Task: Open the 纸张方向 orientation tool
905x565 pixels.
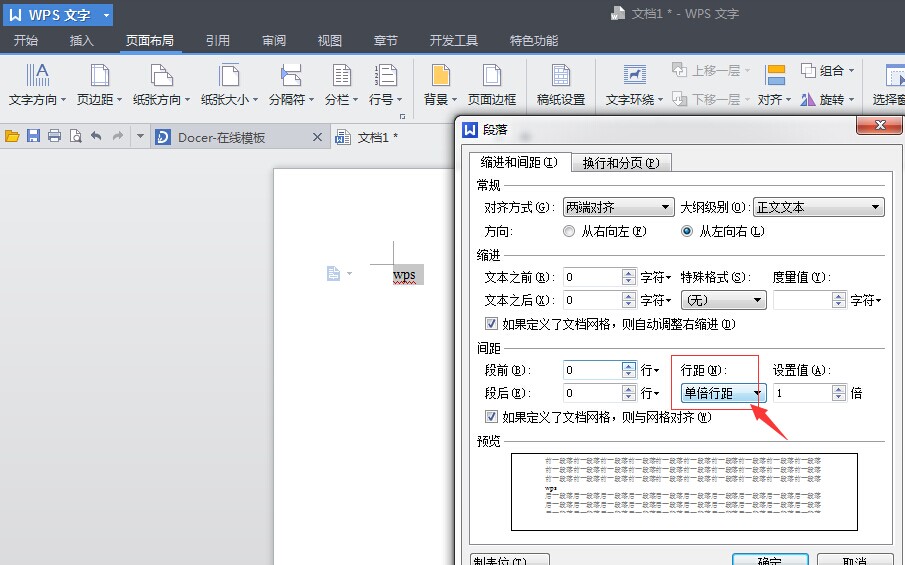Action: coord(162,85)
